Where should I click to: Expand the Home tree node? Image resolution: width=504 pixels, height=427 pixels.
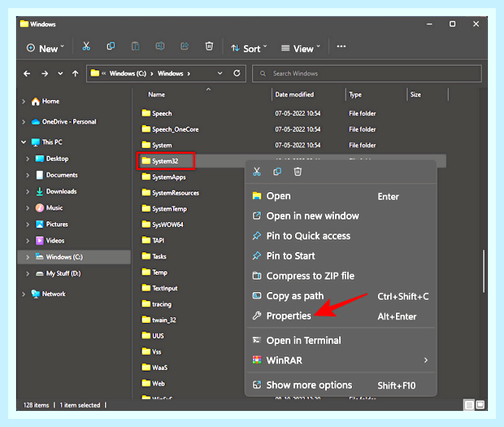[x=24, y=102]
